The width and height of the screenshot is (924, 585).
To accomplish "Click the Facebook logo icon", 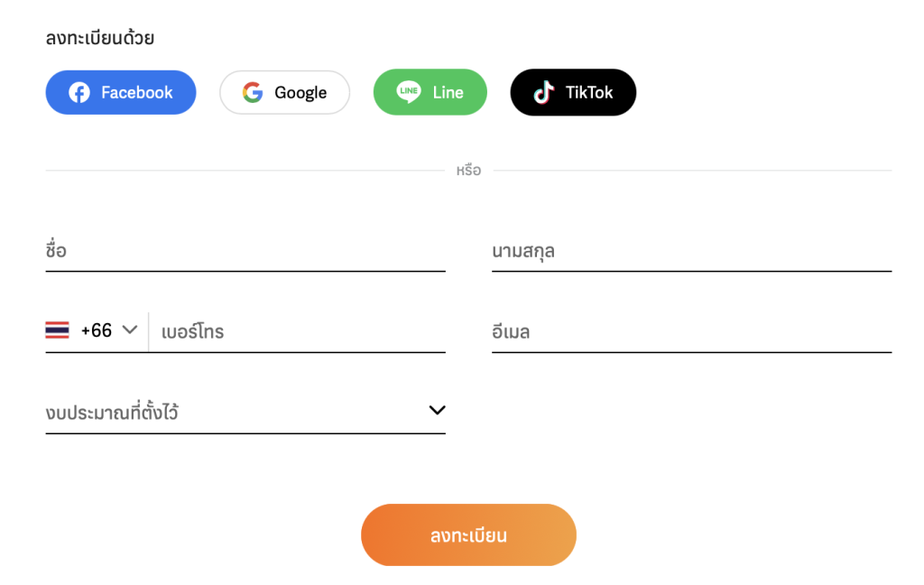I will (79, 93).
